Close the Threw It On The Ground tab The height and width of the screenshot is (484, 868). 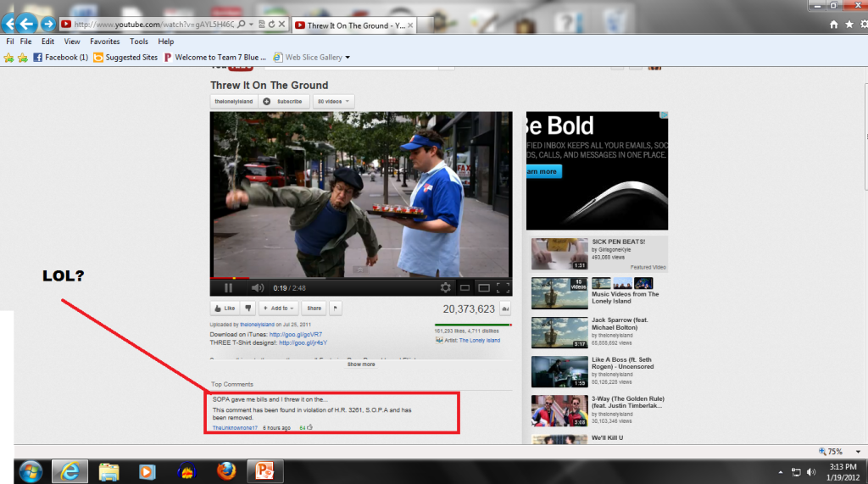410,25
